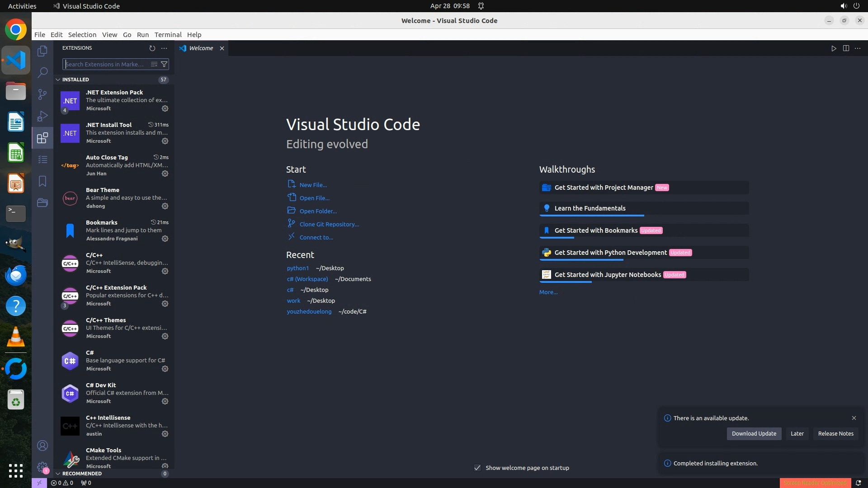
Task: Uncheck Show welcome page on startup
Action: [x=477, y=468]
